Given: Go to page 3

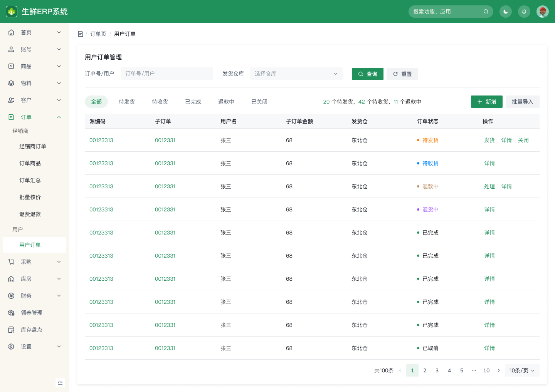Looking at the screenshot, I should (x=437, y=370).
